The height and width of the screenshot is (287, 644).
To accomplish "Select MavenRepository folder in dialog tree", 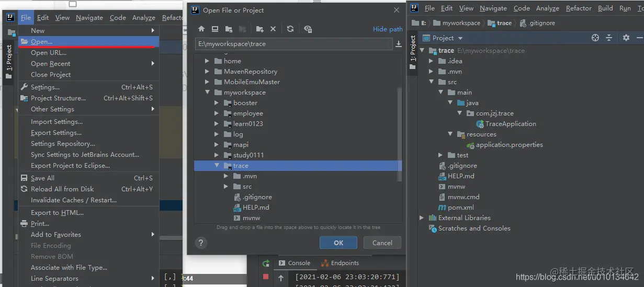I will (251, 71).
